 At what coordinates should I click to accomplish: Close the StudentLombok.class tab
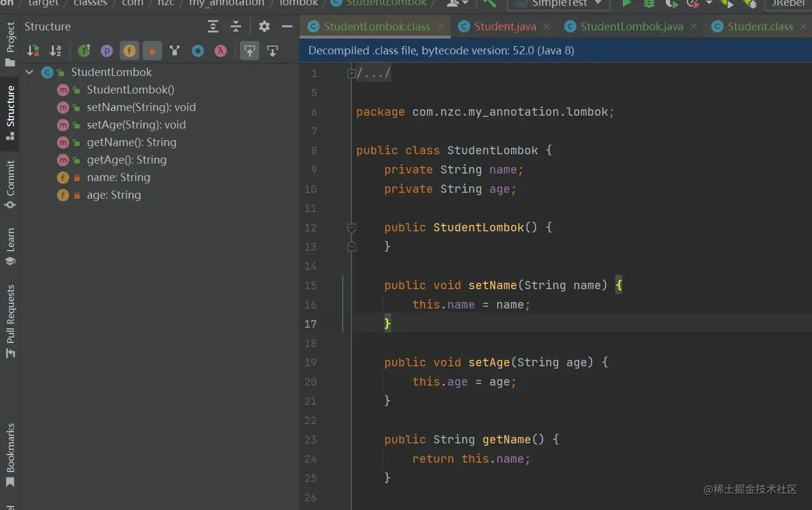point(441,26)
